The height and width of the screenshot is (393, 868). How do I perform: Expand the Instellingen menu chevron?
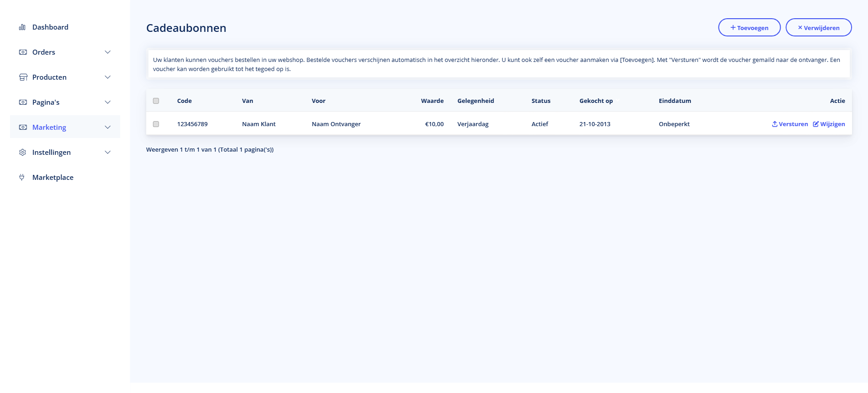pyautogui.click(x=108, y=153)
